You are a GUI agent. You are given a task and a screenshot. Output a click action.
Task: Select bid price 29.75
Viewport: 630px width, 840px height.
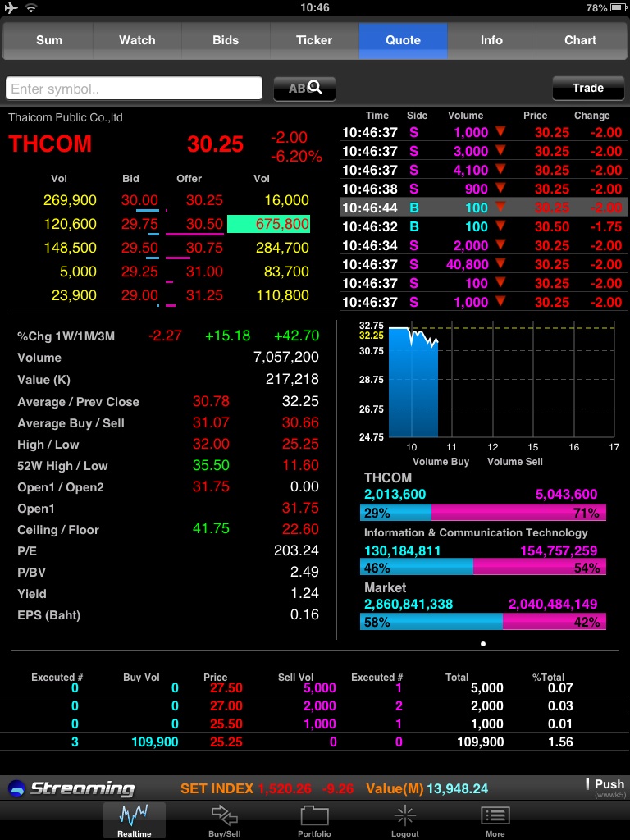(x=139, y=224)
